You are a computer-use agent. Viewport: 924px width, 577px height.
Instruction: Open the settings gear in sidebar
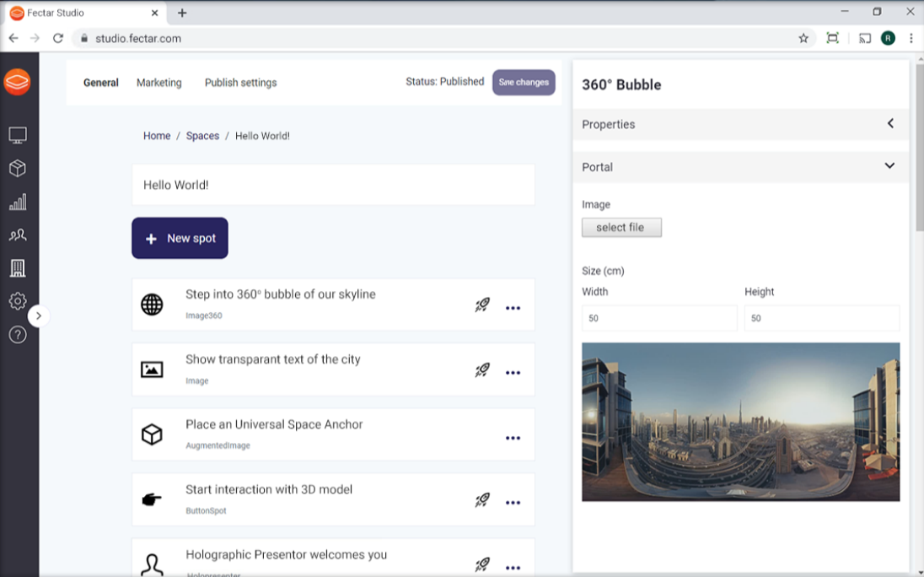pos(18,301)
